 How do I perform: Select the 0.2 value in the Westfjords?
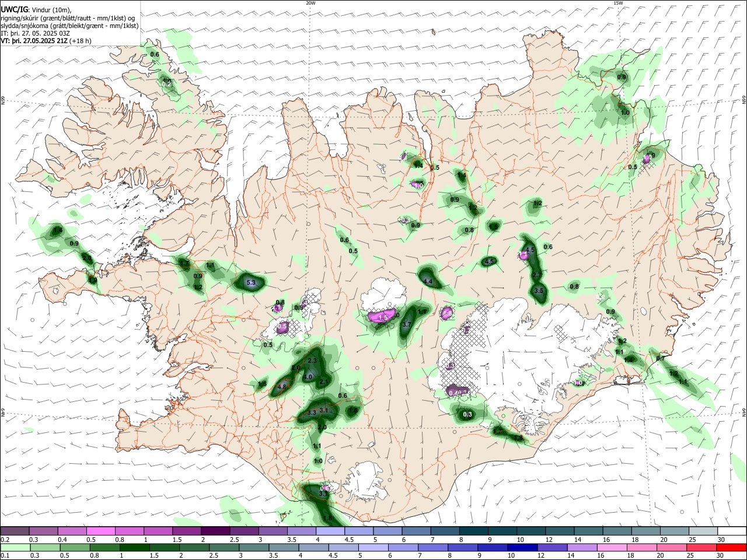[166, 84]
